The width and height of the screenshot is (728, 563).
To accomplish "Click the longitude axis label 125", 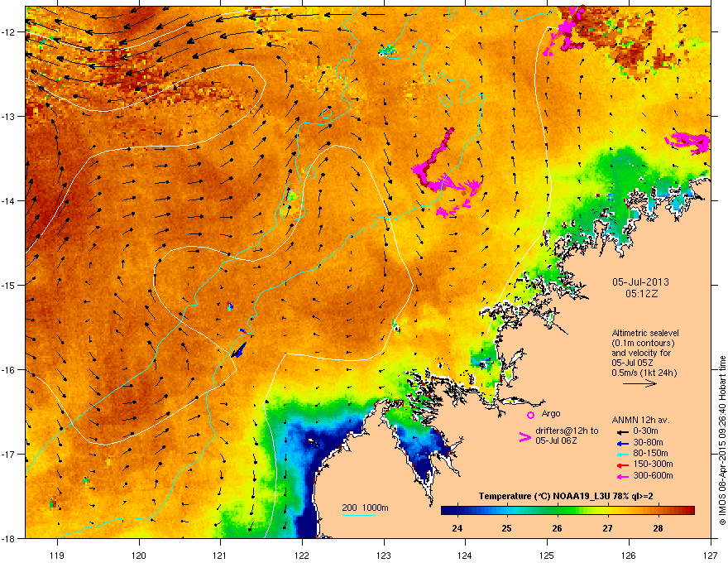I will click(547, 556).
